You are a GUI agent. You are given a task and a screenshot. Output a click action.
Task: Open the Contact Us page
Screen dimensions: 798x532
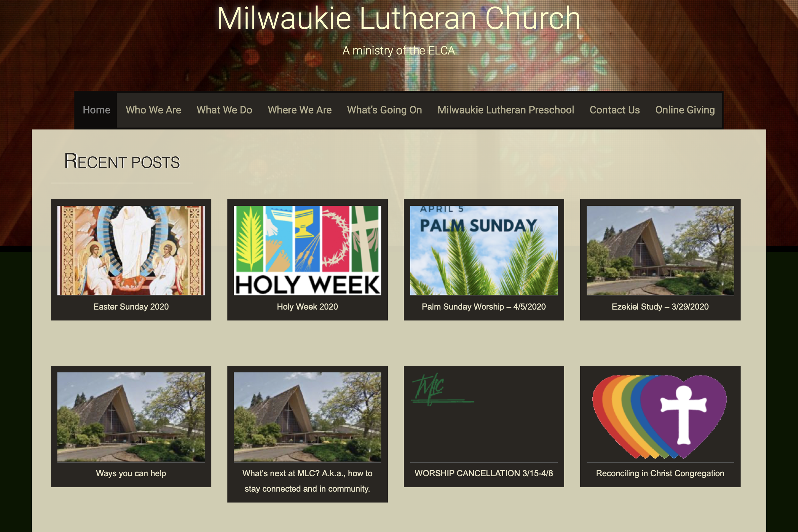pos(615,110)
